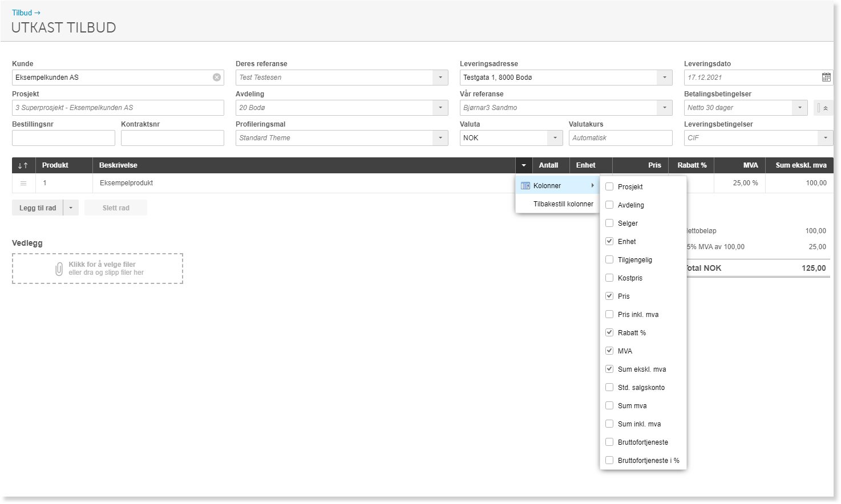
Task: Check the Sum inkl. mva column
Action: [609, 424]
